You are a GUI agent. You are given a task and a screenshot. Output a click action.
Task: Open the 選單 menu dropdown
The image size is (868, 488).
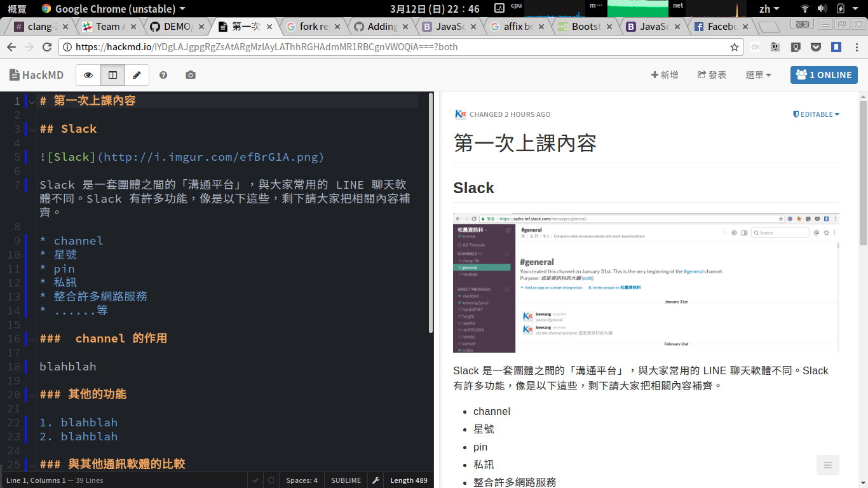(x=758, y=75)
